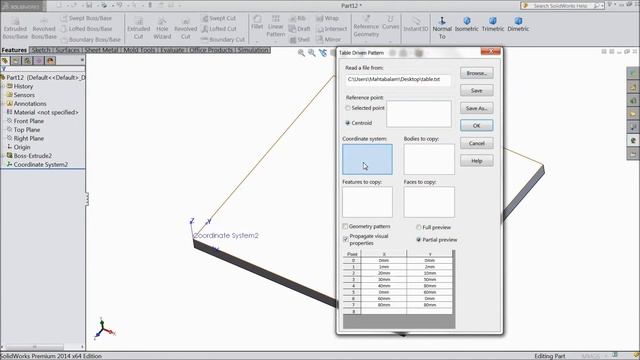Image resolution: width=640 pixels, height=360 pixels.
Task: Switch to Normal To view
Action: coord(442,28)
